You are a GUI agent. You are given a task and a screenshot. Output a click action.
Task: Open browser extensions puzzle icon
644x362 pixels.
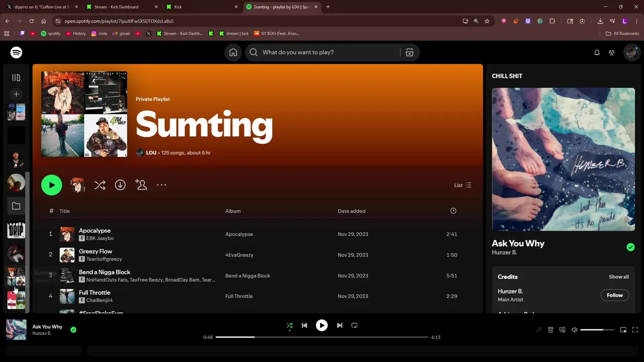pos(552,21)
